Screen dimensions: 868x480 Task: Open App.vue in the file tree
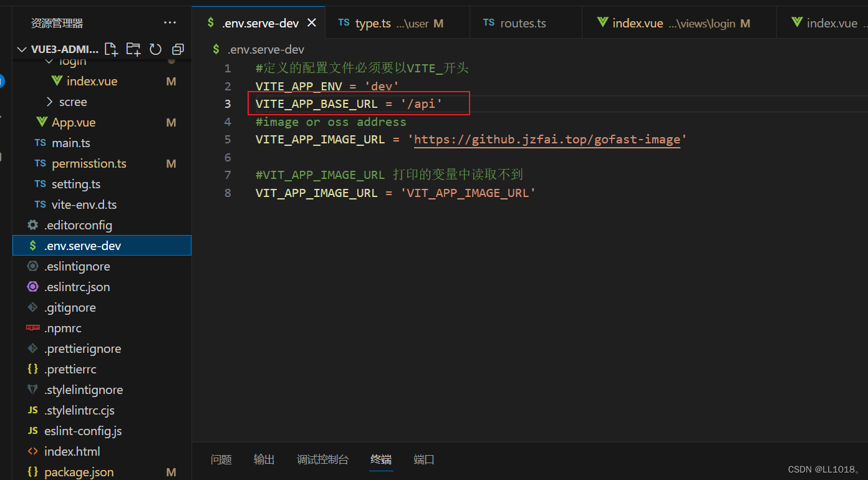pos(74,122)
